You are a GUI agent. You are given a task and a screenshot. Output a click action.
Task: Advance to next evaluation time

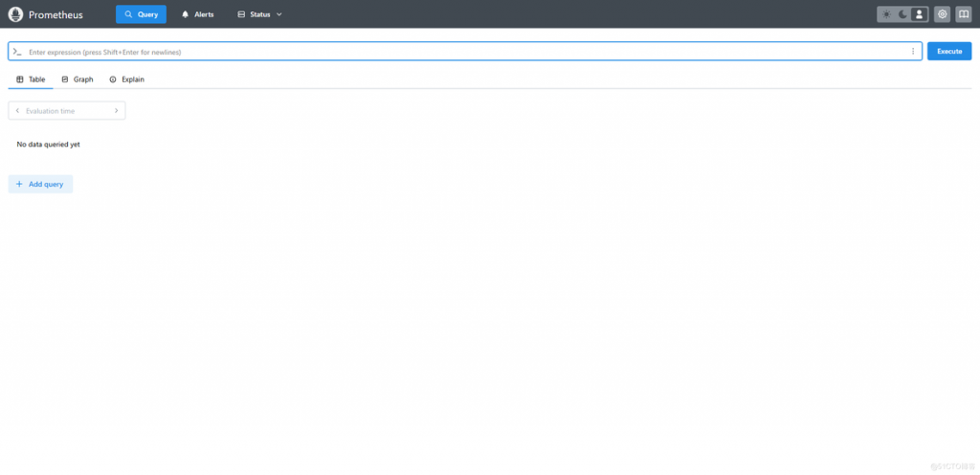(117, 111)
